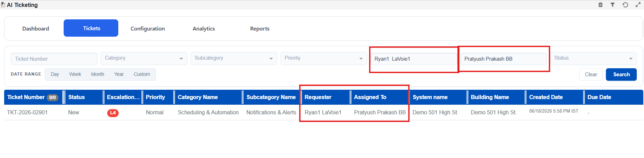Expand the widget with the fullscreen arrows icon
644x158 pixels.
638,5
